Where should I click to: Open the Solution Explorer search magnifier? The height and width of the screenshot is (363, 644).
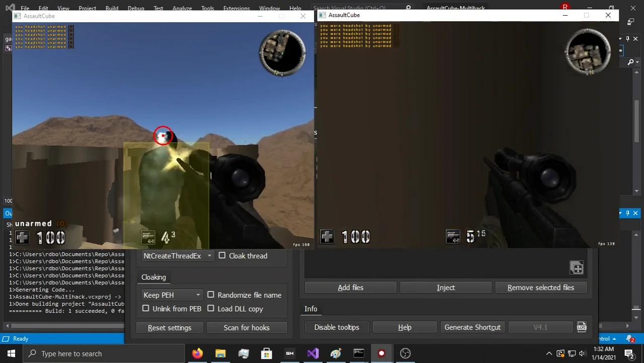(632, 62)
